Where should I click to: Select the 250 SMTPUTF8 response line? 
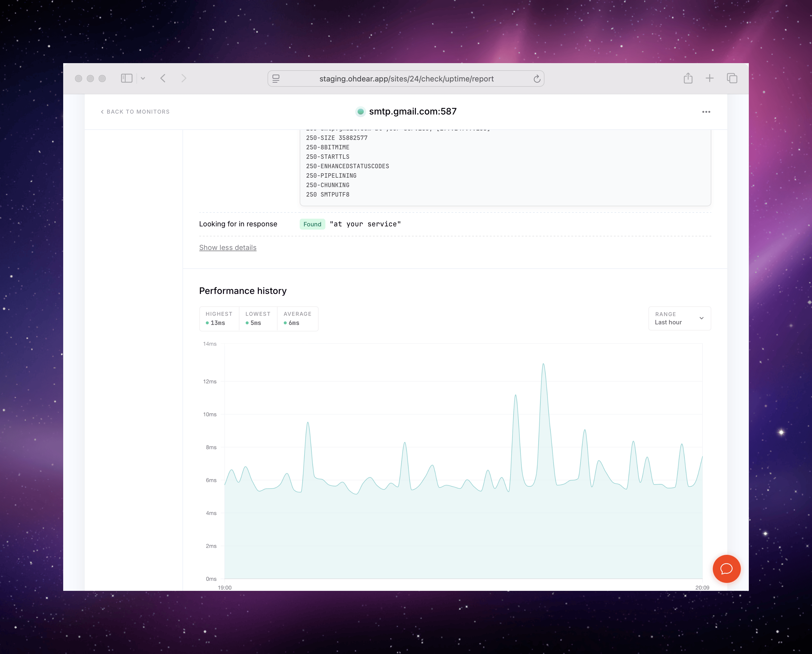327,194
